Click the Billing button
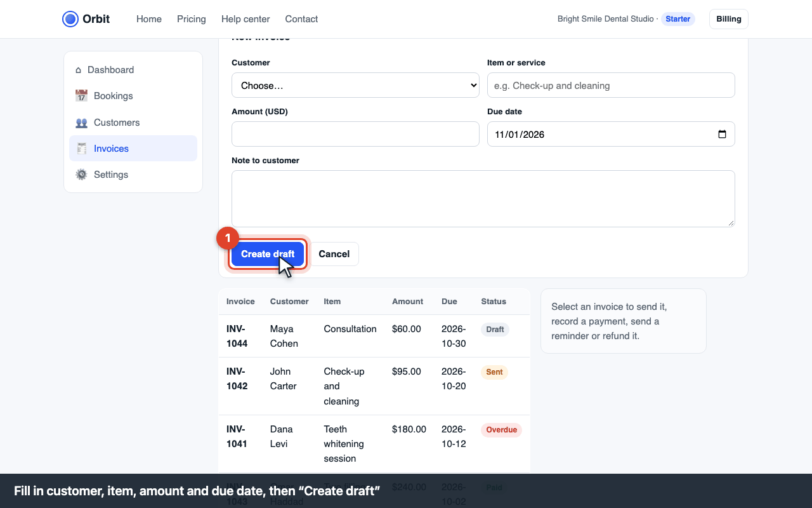 pyautogui.click(x=729, y=19)
